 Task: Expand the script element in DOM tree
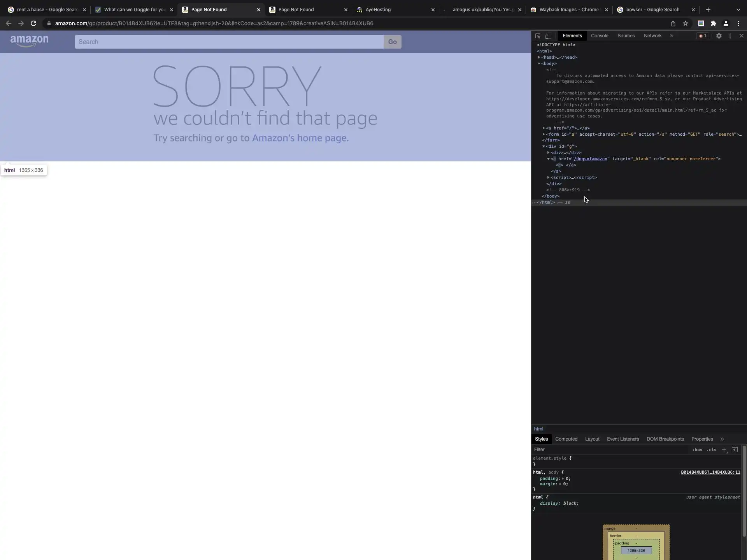(x=548, y=177)
